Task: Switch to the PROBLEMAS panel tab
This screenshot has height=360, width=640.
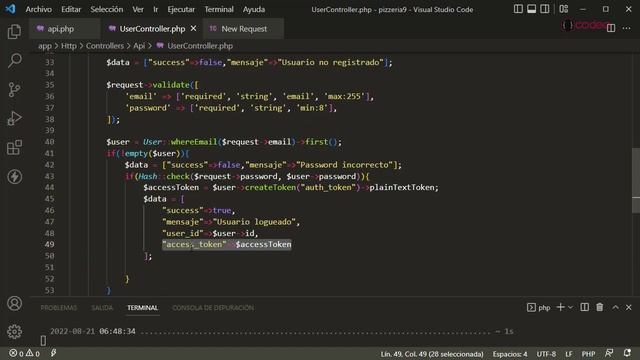Action: point(59,308)
